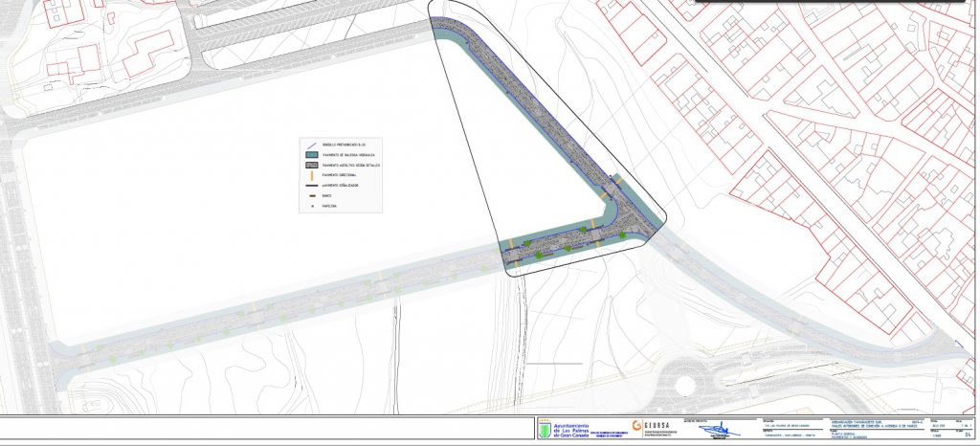Click the roundabout at the bottom of the plan
The image size is (980, 446).
pyautogui.click(x=685, y=386)
